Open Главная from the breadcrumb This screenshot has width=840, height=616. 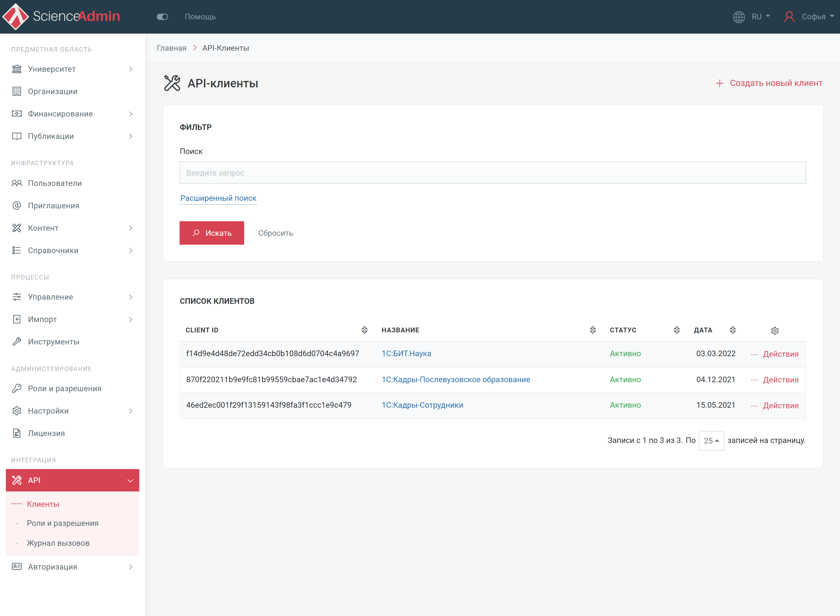tap(171, 48)
